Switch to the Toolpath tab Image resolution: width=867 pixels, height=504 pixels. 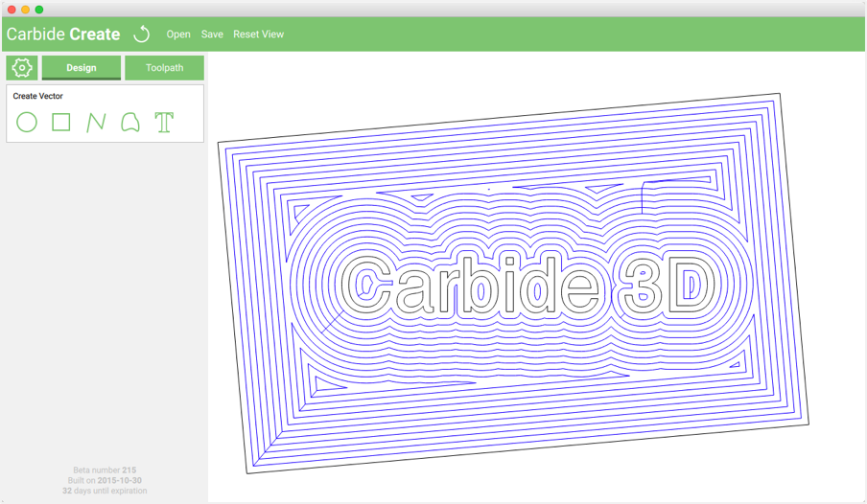pos(164,67)
